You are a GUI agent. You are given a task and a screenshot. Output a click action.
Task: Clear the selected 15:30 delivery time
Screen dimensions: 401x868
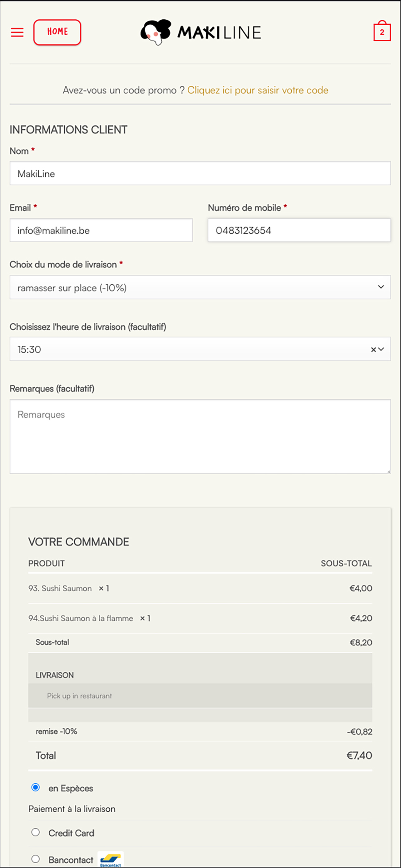pos(373,350)
